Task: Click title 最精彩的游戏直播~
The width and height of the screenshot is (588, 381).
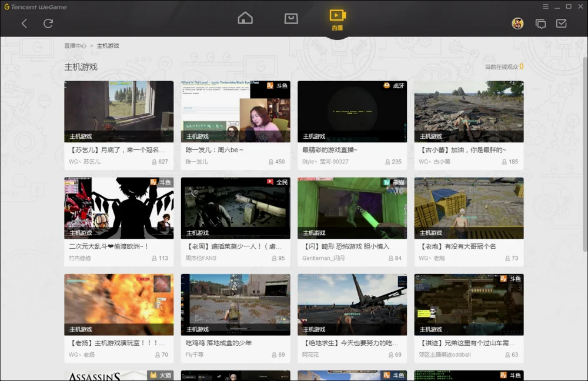Action: click(330, 150)
